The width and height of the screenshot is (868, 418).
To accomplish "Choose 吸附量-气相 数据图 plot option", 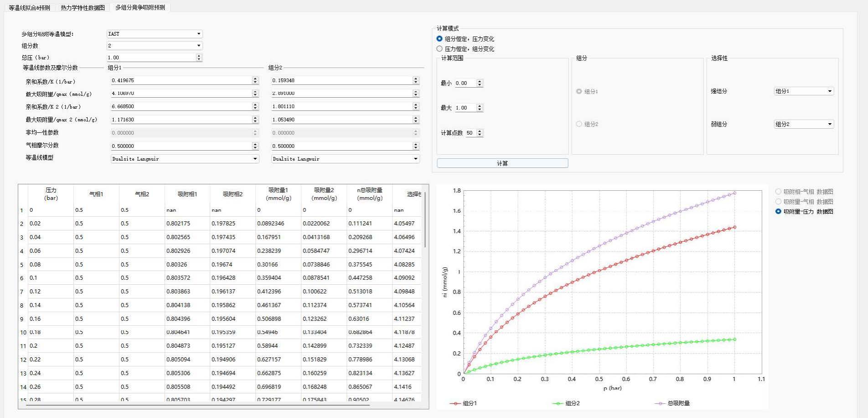I will tap(778, 202).
